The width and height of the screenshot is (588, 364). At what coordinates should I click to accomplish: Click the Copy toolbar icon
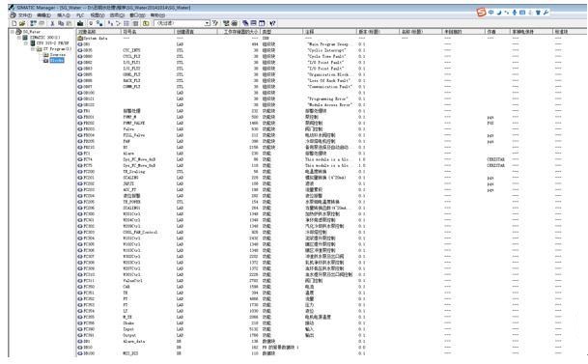(x=61, y=23)
